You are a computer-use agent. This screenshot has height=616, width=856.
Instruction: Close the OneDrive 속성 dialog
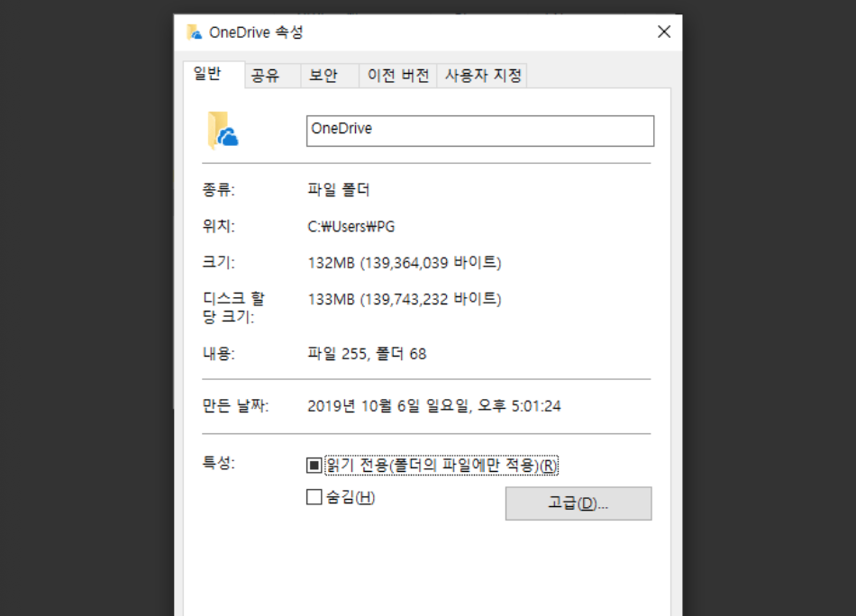664,32
